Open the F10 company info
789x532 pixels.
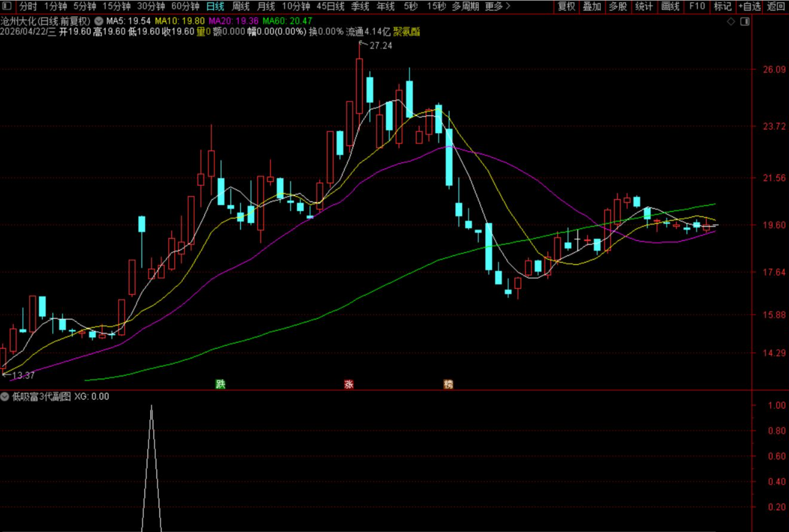(697, 6)
